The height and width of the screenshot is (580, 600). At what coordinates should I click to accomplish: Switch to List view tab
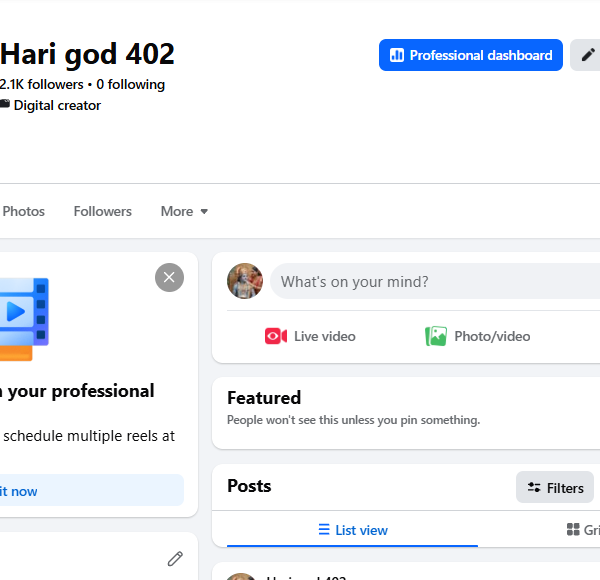click(352, 530)
